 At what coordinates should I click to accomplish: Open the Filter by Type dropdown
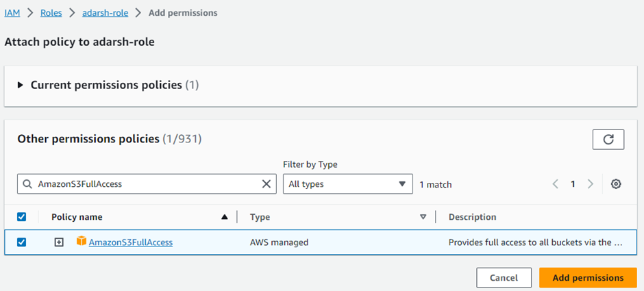click(x=347, y=184)
